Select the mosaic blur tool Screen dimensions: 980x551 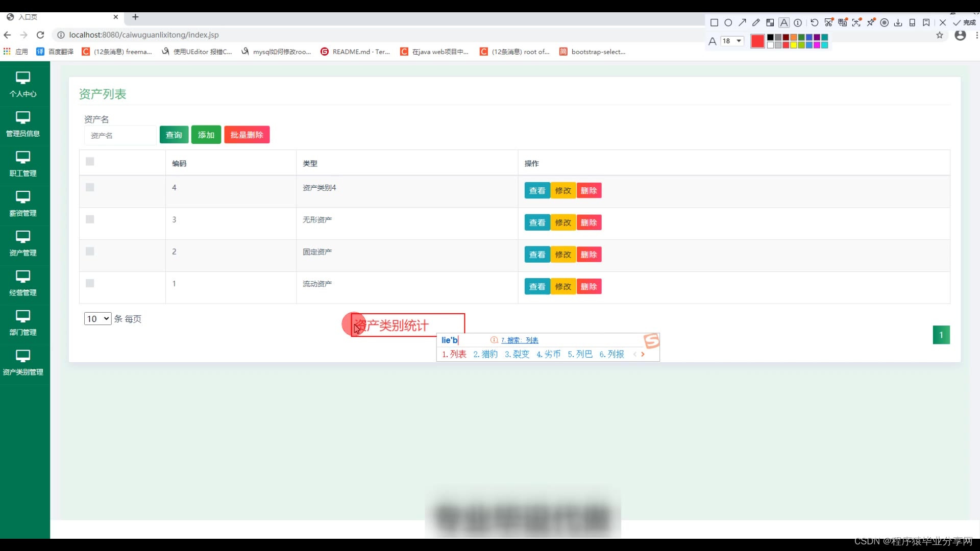pyautogui.click(x=770, y=22)
